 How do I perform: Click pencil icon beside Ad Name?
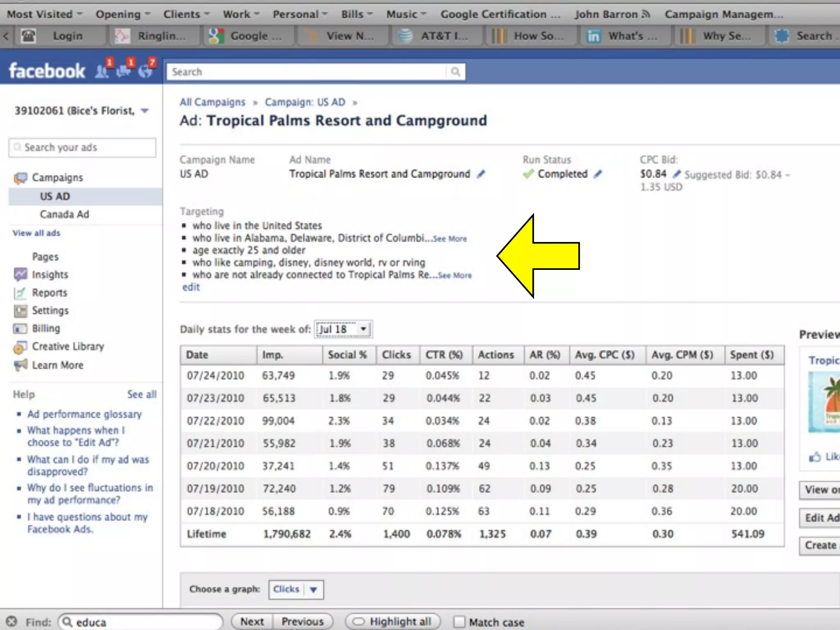(481, 174)
